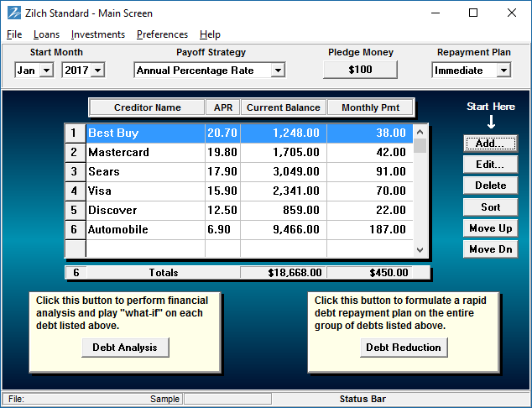Click the 3,049.00 balance cell for Sears
Viewport: 532px width, 408px height.
[x=284, y=171]
